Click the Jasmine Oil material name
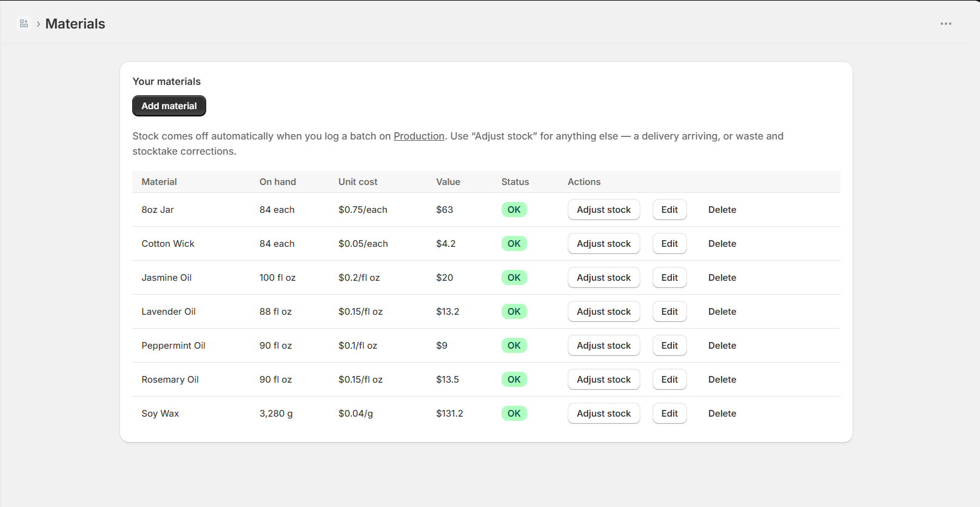This screenshot has width=980, height=507. click(x=167, y=278)
